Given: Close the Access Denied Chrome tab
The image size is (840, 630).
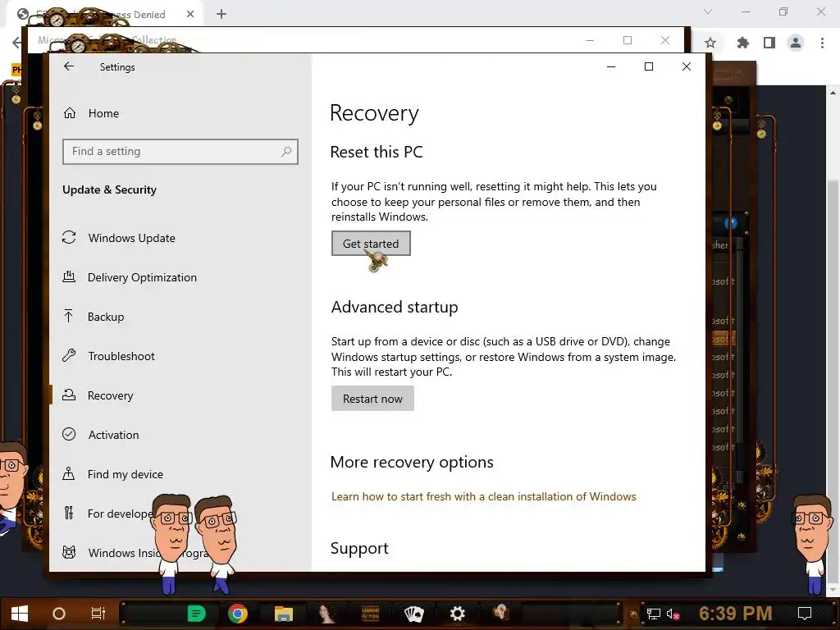Looking at the screenshot, I should 190,15.
